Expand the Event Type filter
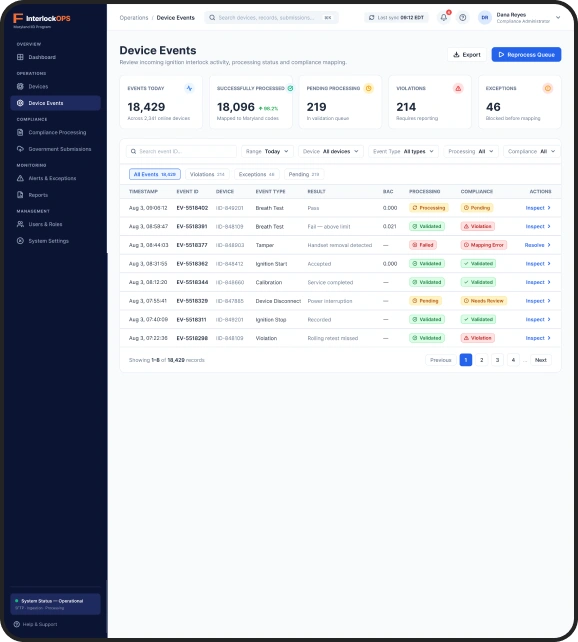This screenshot has height=642, width=578. pos(403,151)
